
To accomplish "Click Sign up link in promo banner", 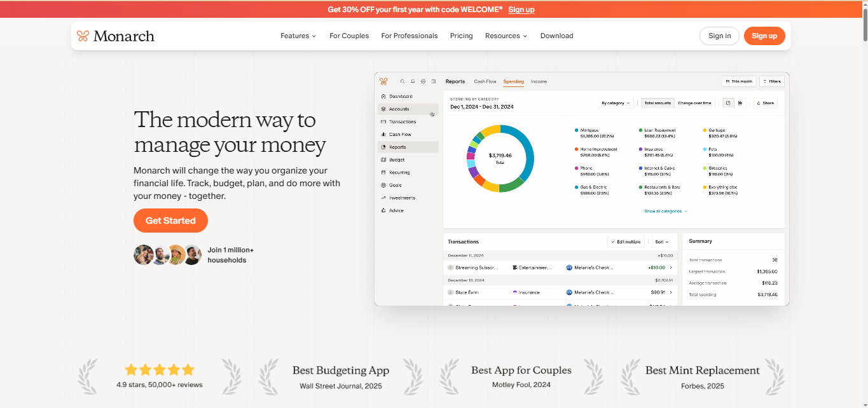I will coord(521,10).
